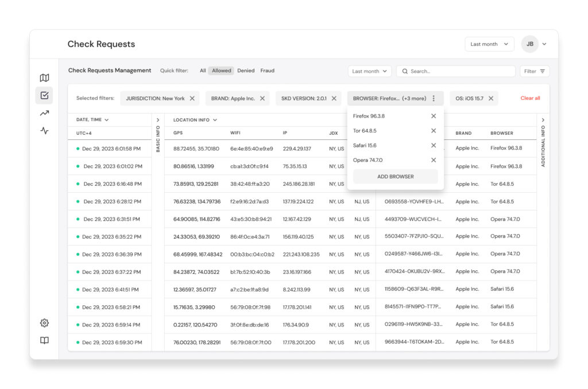Select the Denied quick filter
Screen dimensions: 588x389
(x=246, y=71)
